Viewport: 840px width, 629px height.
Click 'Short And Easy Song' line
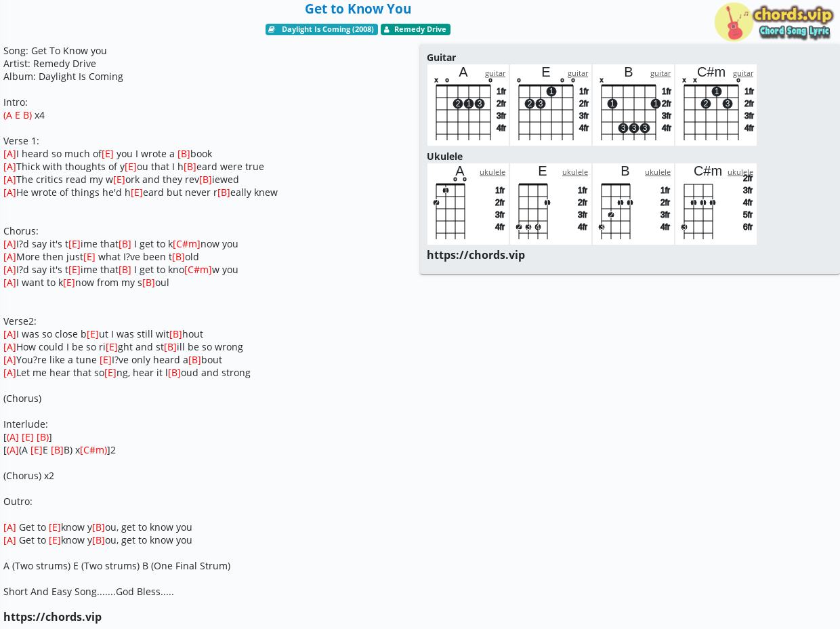pos(89,592)
